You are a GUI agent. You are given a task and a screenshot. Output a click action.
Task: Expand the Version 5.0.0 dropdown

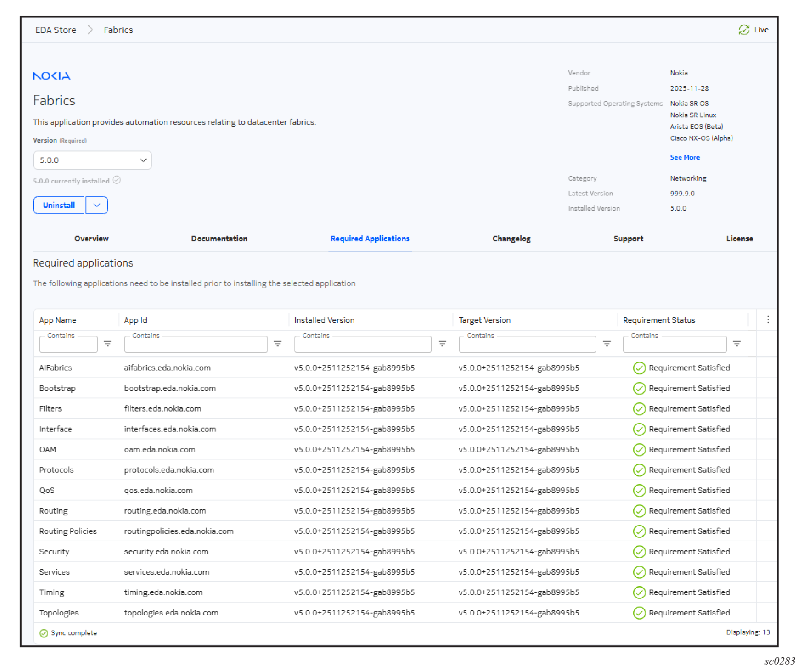92,160
